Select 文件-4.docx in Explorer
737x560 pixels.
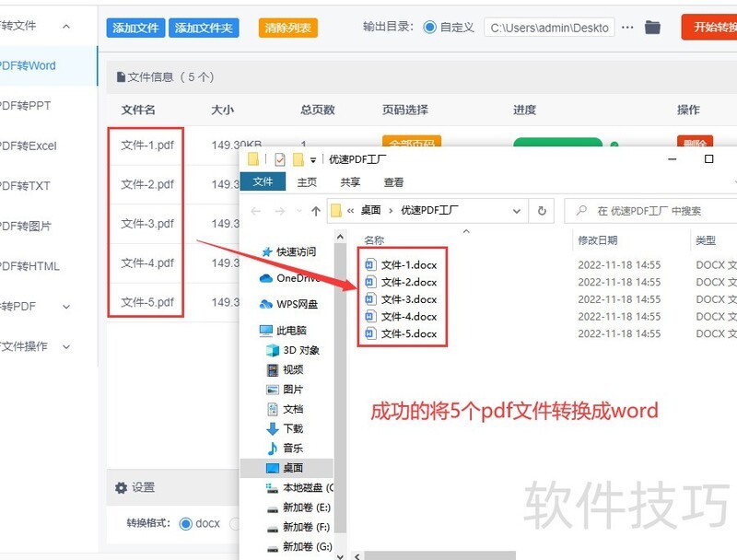pos(402,317)
